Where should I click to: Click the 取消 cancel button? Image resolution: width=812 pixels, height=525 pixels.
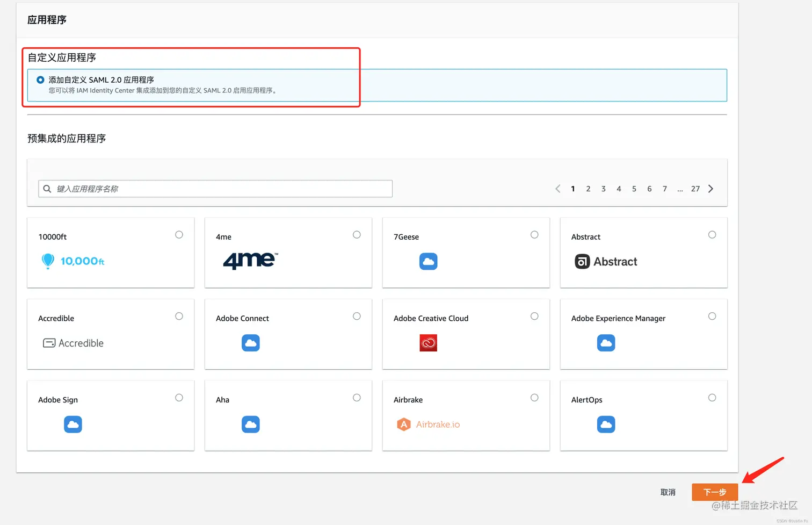point(668,492)
